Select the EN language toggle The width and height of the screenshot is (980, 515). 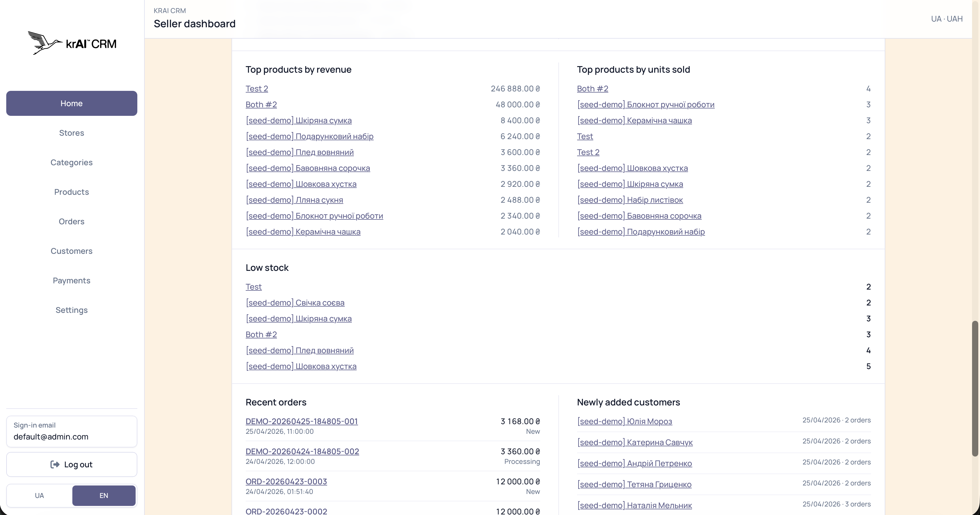click(104, 495)
